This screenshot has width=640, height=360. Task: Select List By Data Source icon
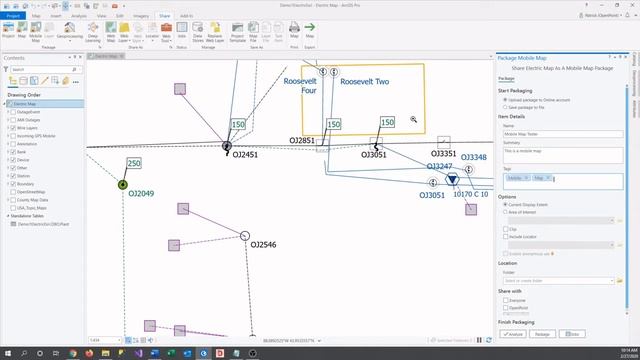pos(23,81)
